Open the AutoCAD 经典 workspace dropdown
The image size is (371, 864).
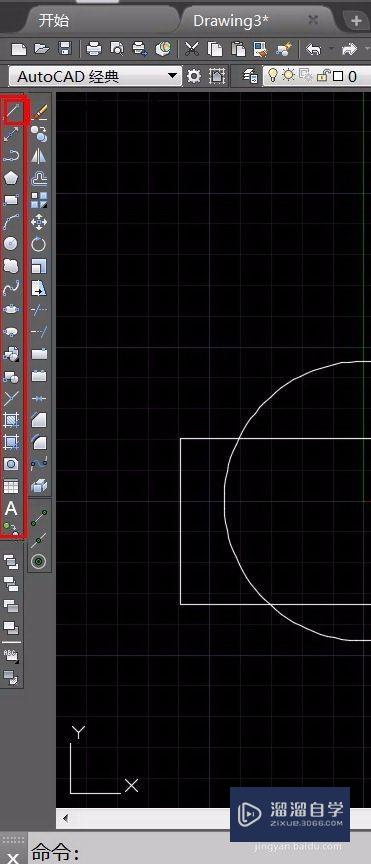click(96, 76)
